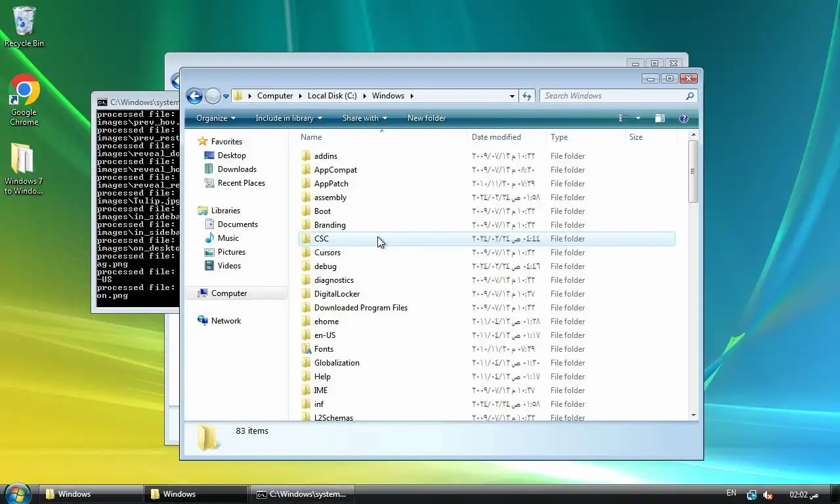Select the debug folder icon

(x=306, y=266)
